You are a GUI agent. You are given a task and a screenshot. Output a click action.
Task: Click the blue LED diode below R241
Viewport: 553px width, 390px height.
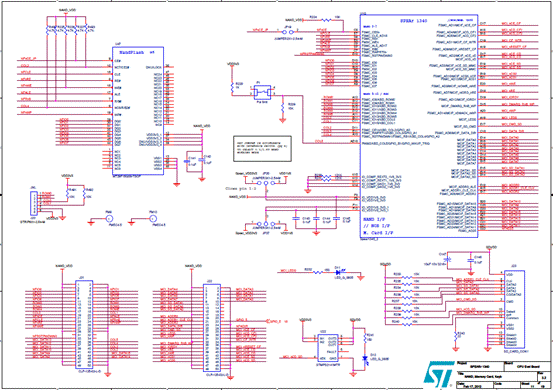pyautogui.click(x=365, y=359)
